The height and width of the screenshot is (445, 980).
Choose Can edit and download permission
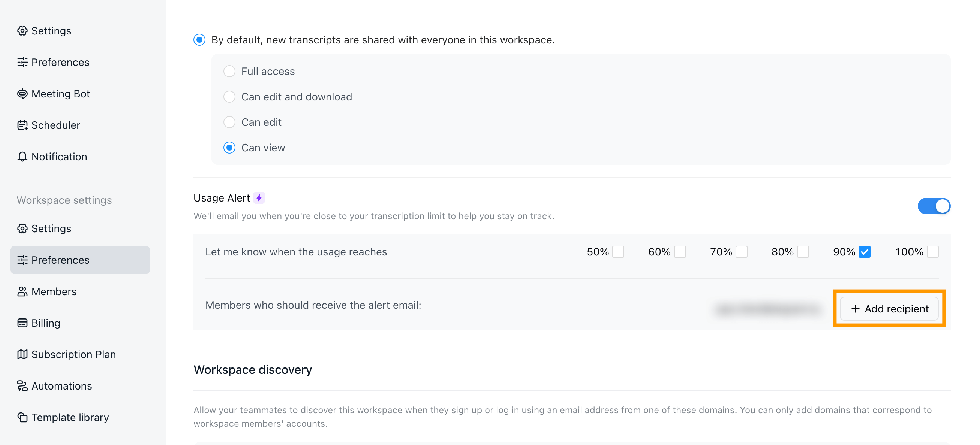click(229, 97)
